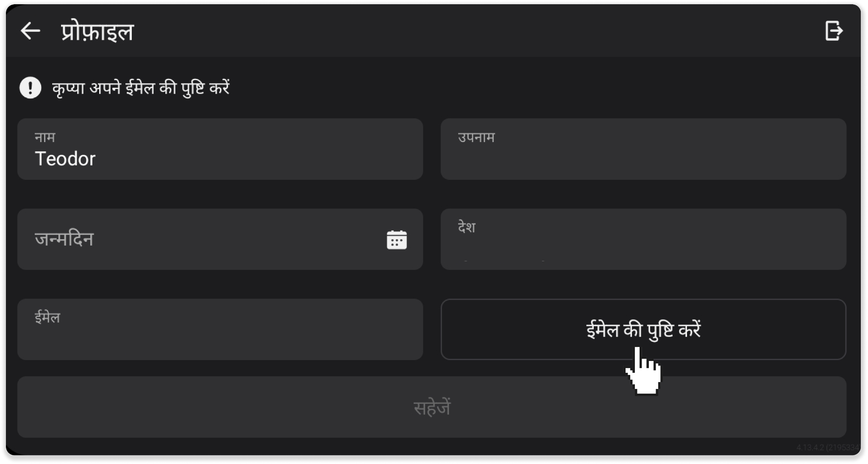The height and width of the screenshot is (464, 868).
Task: Click the version number text at bottom
Action: click(x=828, y=447)
